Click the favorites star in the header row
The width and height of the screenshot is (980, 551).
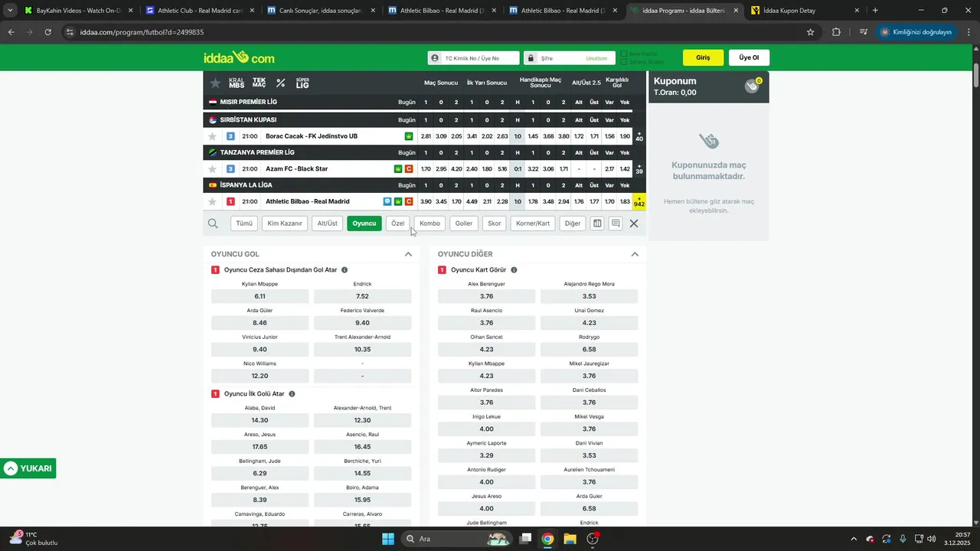[x=215, y=83]
